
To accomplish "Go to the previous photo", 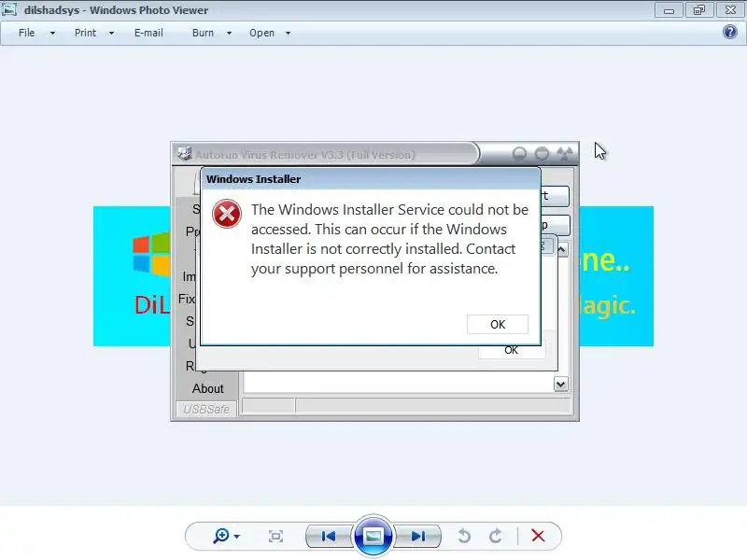I will pyautogui.click(x=329, y=536).
